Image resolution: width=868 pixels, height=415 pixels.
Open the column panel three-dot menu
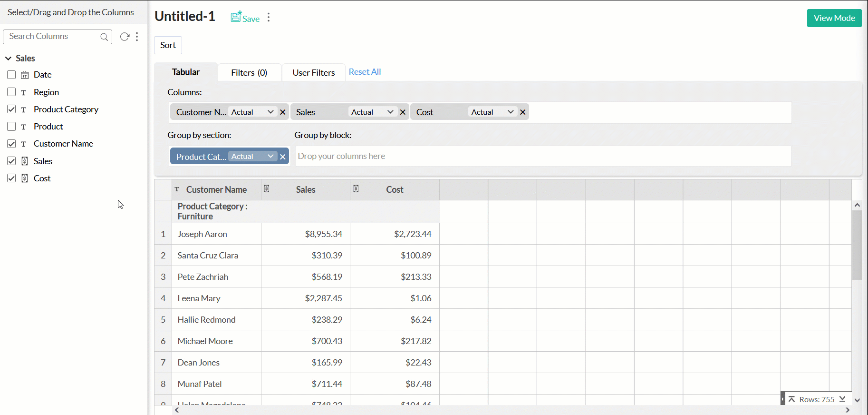pos(137,37)
